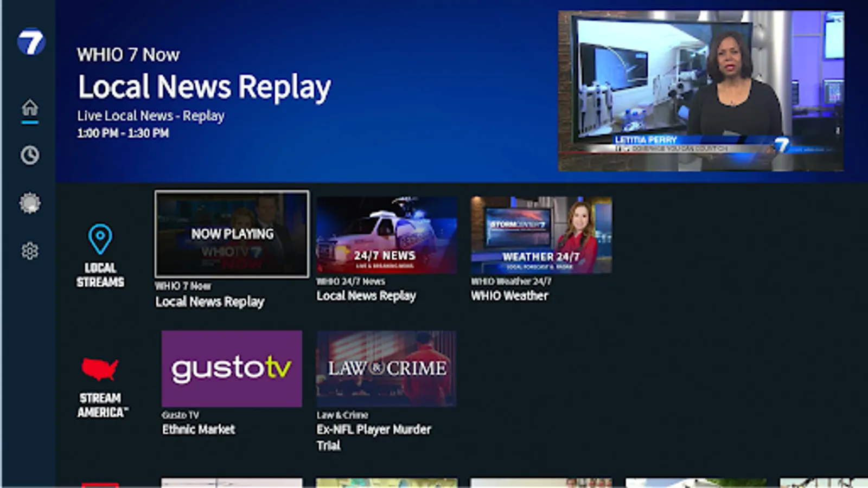
Task: Click the 'Gusto TV' channel caption
Action: click(x=181, y=415)
